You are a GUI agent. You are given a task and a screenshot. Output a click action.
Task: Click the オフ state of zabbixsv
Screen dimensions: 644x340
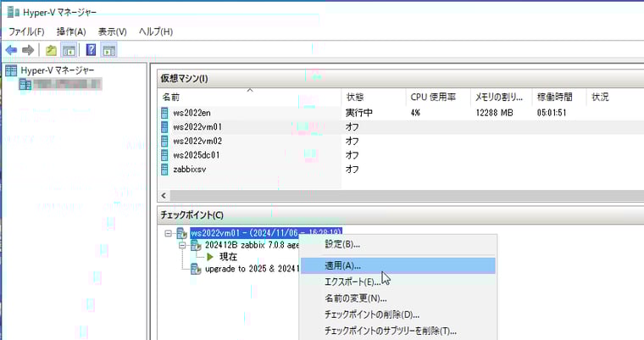click(x=353, y=169)
